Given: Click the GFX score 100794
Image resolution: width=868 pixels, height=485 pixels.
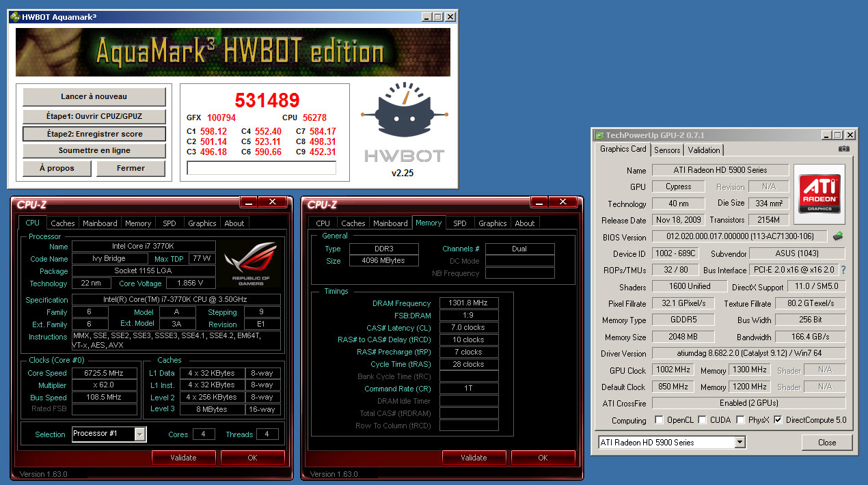Looking at the screenshot, I should [221, 117].
